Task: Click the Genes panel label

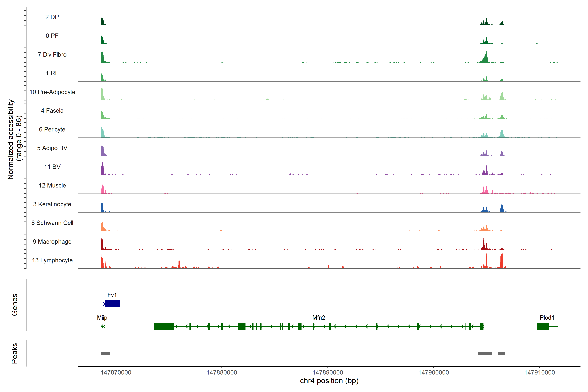Action: (x=15, y=305)
